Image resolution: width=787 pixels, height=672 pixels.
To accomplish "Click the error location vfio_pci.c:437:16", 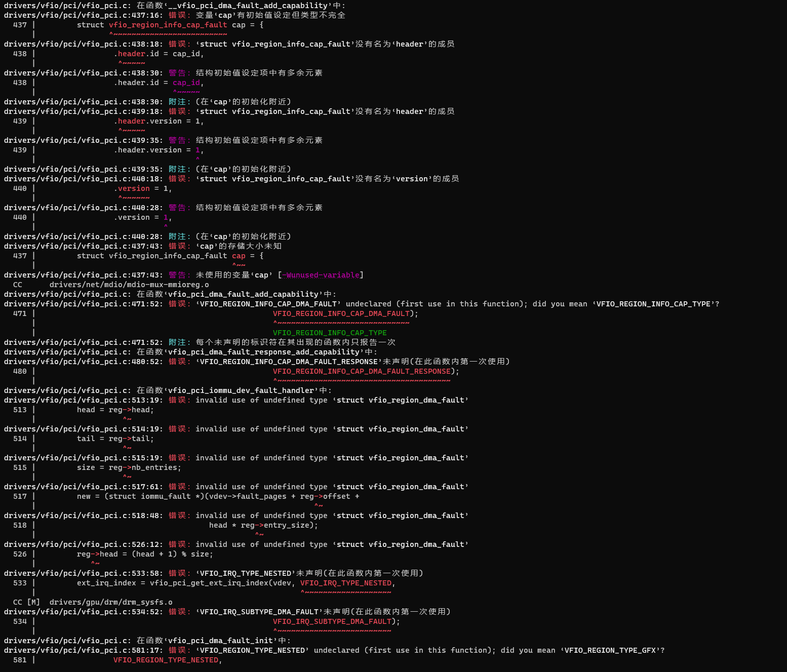I will click(x=83, y=15).
